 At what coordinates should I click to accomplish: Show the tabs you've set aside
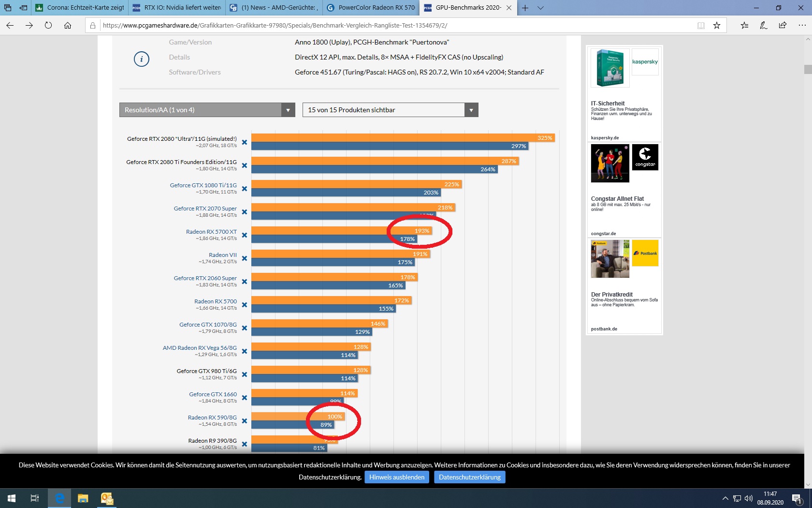coord(8,8)
